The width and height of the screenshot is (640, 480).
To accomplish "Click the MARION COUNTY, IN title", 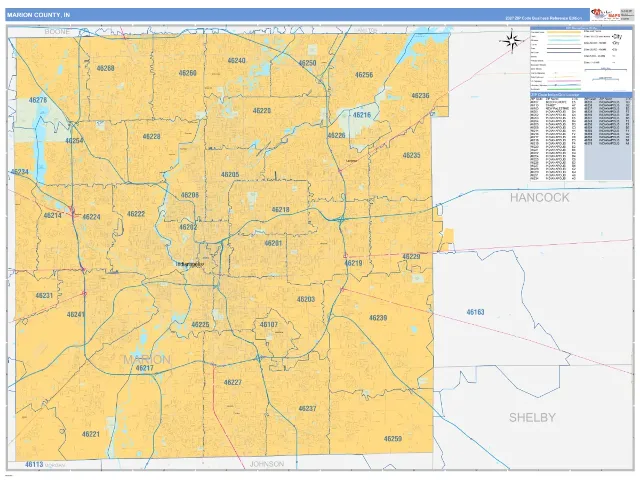I will (x=38, y=15).
